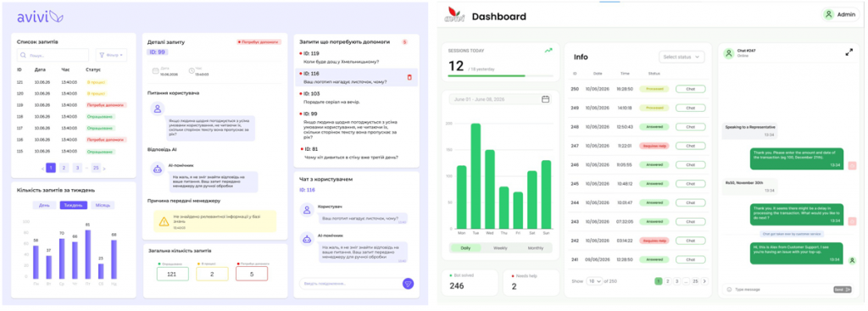Open the Фільтр dropdown
The image size is (868, 311).
pos(111,55)
